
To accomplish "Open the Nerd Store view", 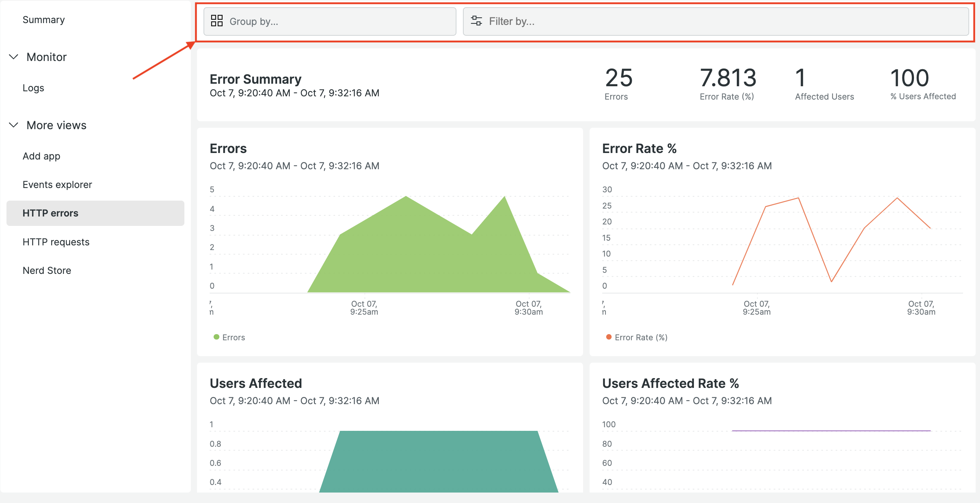I will (x=47, y=271).
